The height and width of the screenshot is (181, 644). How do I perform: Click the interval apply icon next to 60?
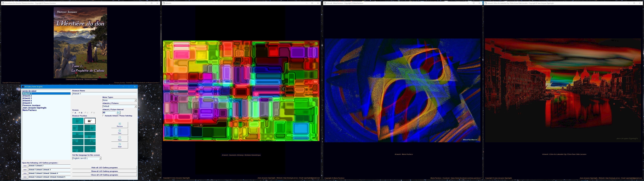point(118,112)
